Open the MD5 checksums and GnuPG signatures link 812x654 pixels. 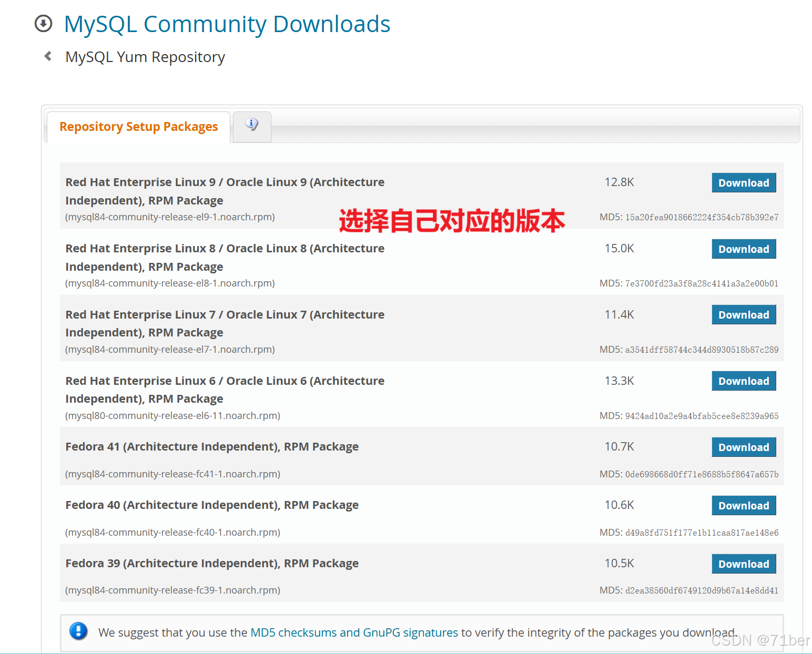354,632
